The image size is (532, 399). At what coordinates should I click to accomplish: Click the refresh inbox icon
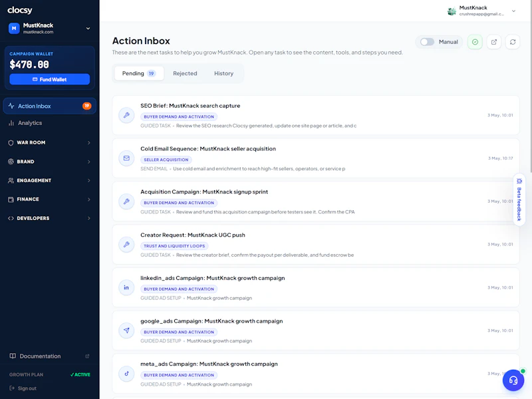pyautogui.click(x=513, y=42)
